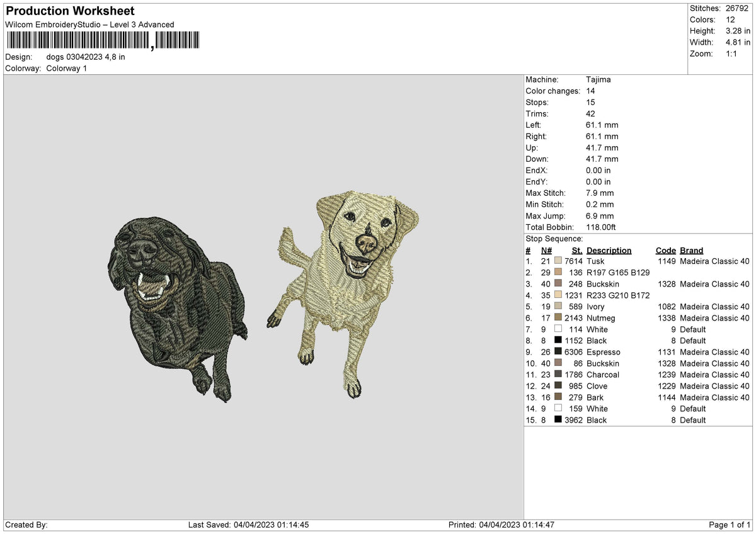756x534 pixels.
Task: Click the "Last Saved: 04/04/2023 01:14:45" footer text
Action: point(248,525)
